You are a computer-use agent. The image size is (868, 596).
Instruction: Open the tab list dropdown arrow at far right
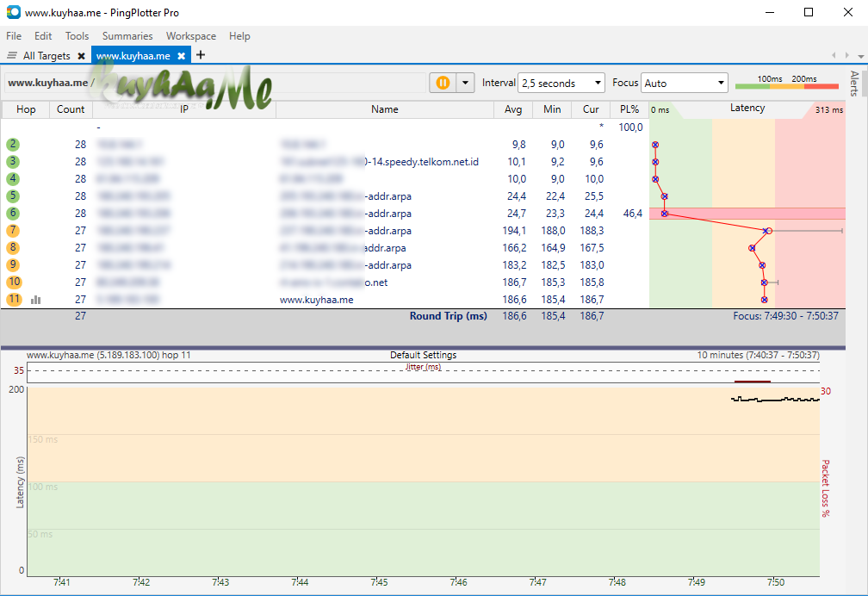point(861,56)
